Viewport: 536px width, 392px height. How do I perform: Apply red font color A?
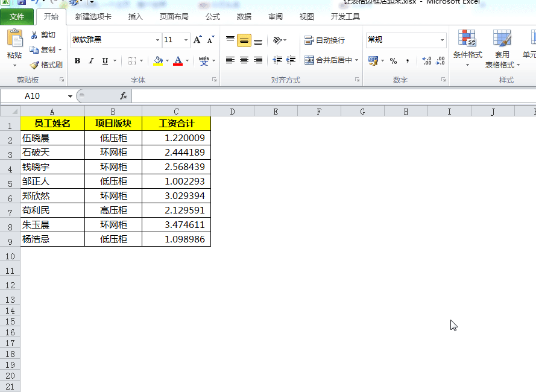tap(178, 61)
